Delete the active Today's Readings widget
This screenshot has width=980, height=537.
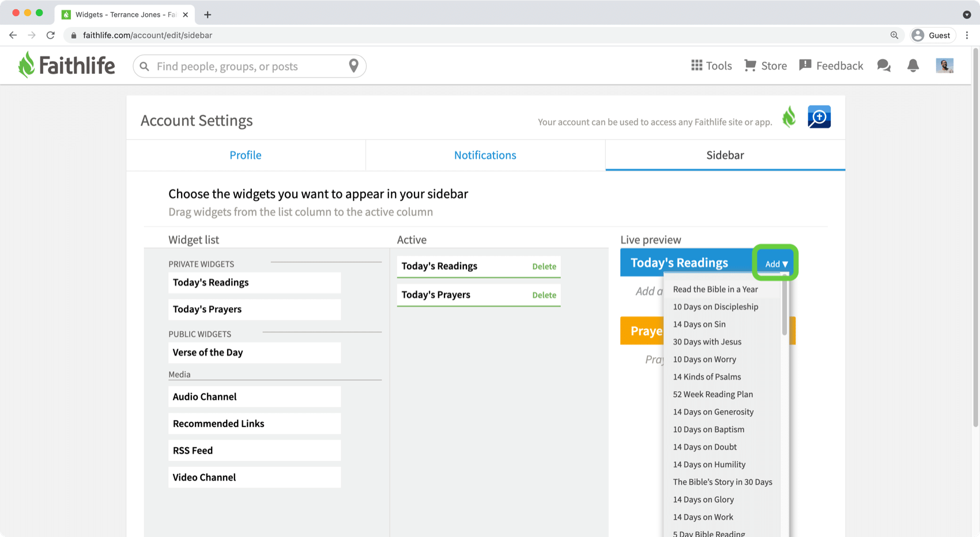pos(544,266)
